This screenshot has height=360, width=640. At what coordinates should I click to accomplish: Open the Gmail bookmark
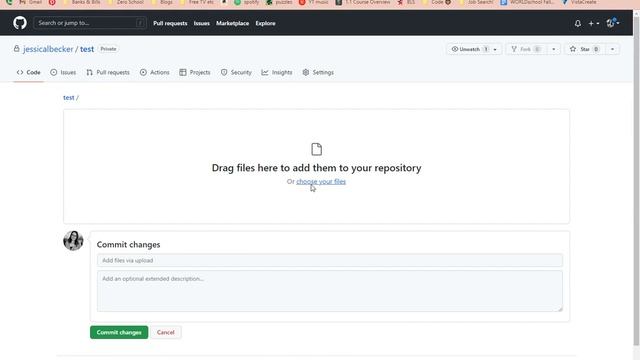pos(31,2)
